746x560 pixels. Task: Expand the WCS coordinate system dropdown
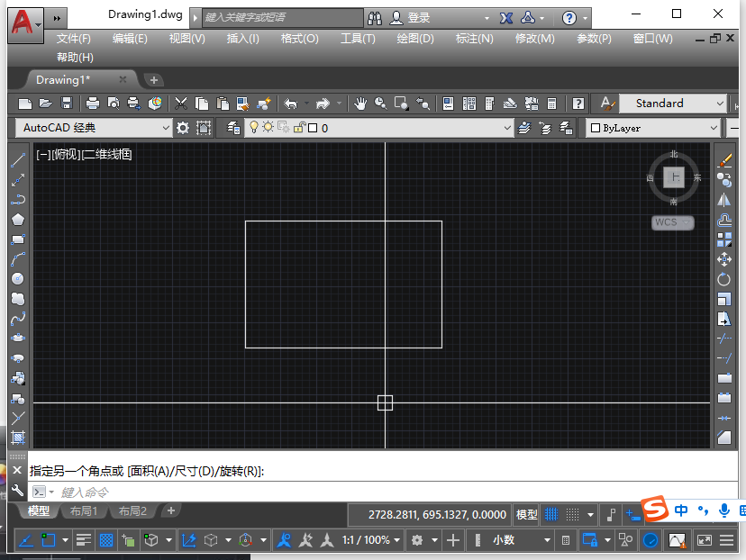(x=686, y=222)
